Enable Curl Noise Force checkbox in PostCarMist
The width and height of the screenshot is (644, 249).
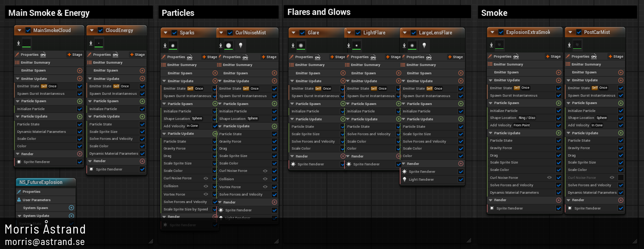point(621,177)
